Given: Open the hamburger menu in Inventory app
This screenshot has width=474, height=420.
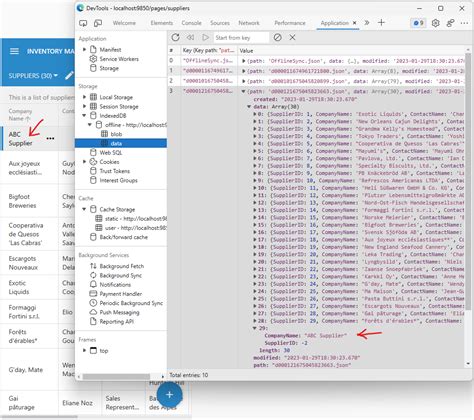Looking at the screenshot, I should tap(14, 51).
